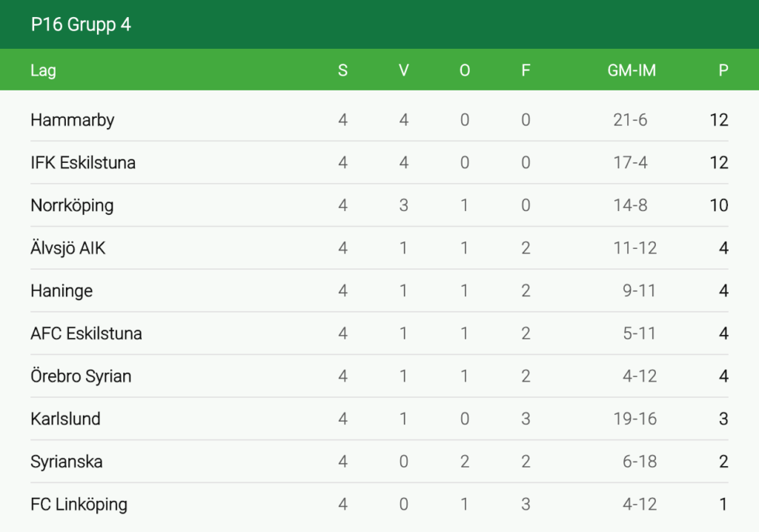The height and width of the screenshot is (532, 759).
Task: Click the FC Linköping team name
Action: pos(79,505)
